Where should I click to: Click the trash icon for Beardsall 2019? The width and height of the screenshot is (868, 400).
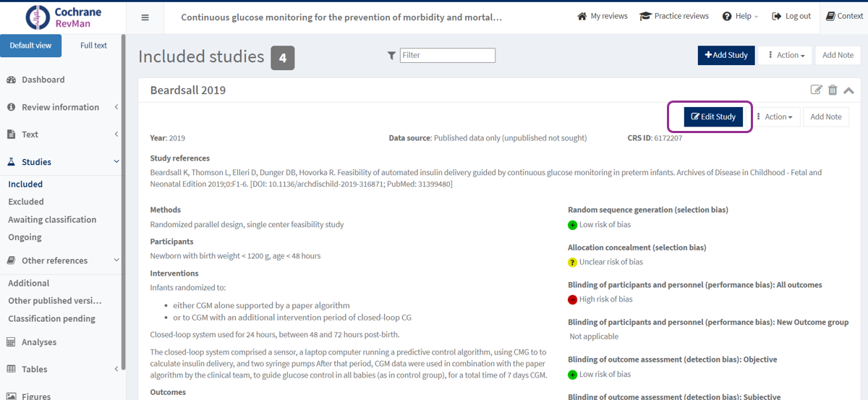(x=833, y=90)
